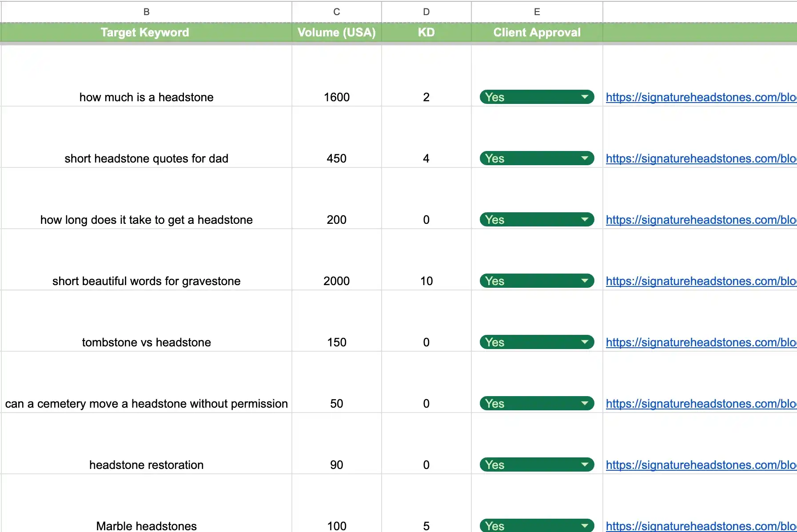
Task: Select column C header
Action: (336, 12)
